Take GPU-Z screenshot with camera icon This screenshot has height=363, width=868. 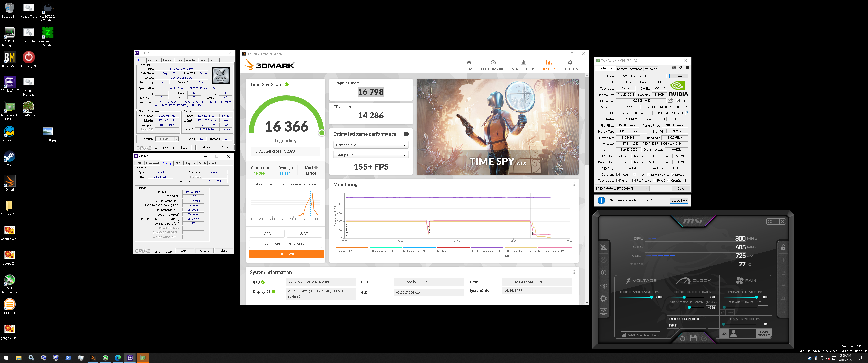[x=674, y=68]
